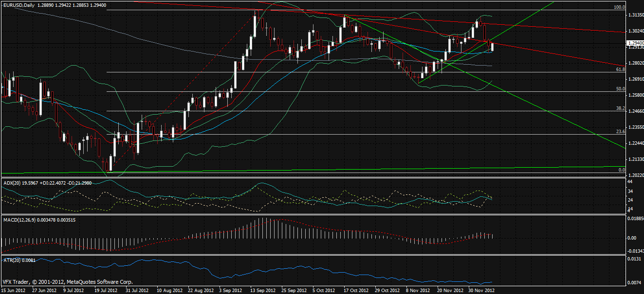Click the 50.0 Fibonacci retracement label
Viewport: 644px width, 294px height.
point(620,89)
